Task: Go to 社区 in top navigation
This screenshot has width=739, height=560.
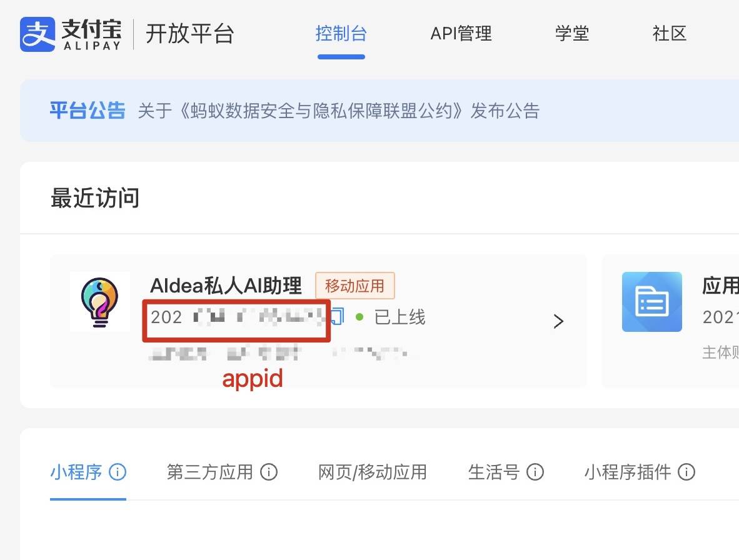Action: click(x=669, y=34)
